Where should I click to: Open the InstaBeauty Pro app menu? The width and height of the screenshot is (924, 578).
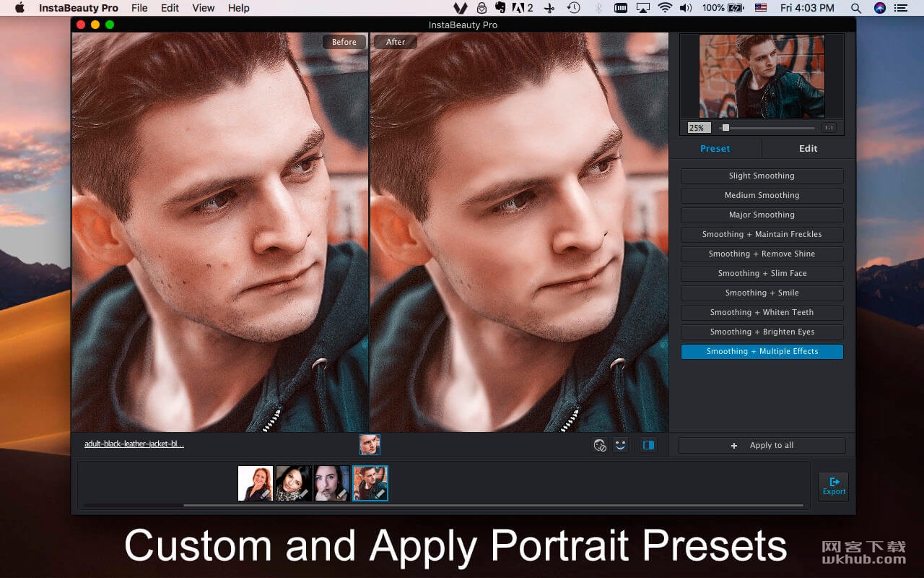79,8
